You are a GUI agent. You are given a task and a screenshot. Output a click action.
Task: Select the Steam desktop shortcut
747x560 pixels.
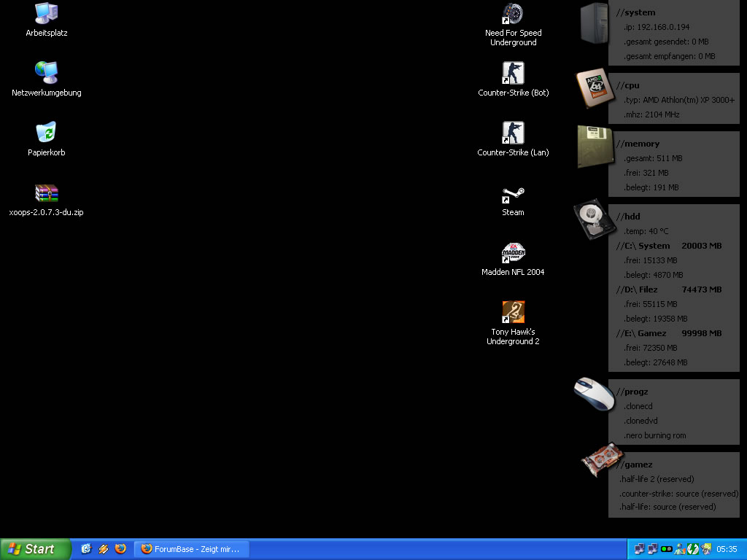(x=513, y=201)
